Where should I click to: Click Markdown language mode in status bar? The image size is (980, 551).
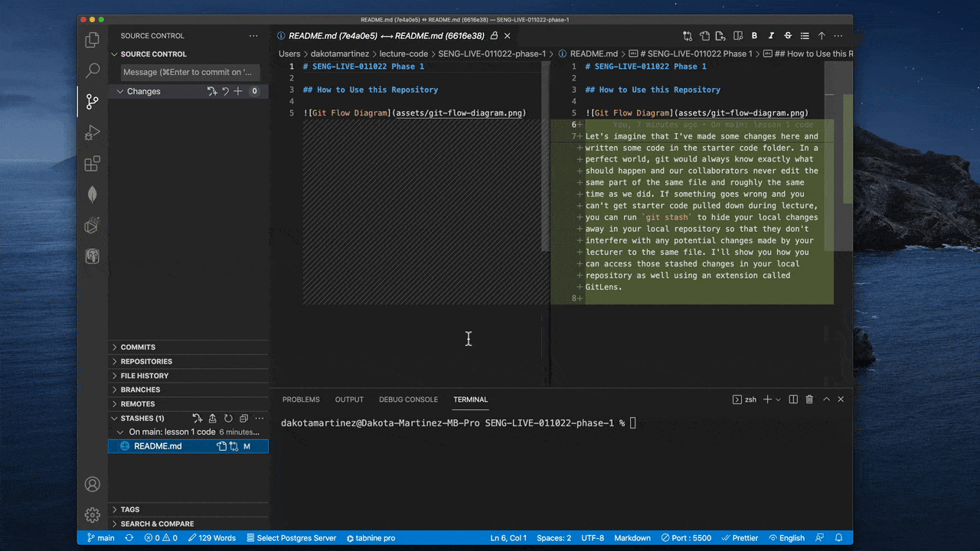[x=632, y=538]
